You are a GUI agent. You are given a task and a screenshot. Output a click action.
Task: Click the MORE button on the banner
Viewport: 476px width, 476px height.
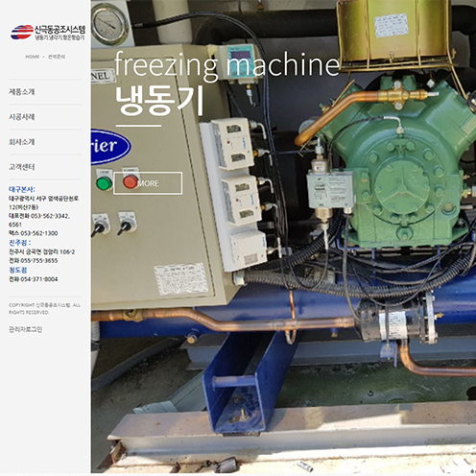tap(148, 183)
